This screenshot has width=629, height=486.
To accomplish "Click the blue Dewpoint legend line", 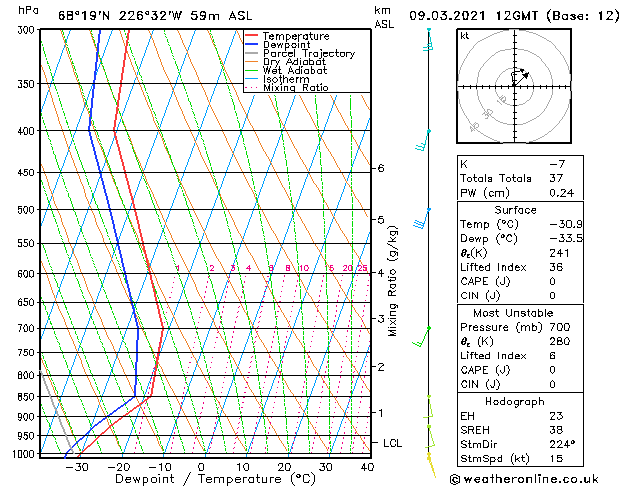I will coord(252,45).
